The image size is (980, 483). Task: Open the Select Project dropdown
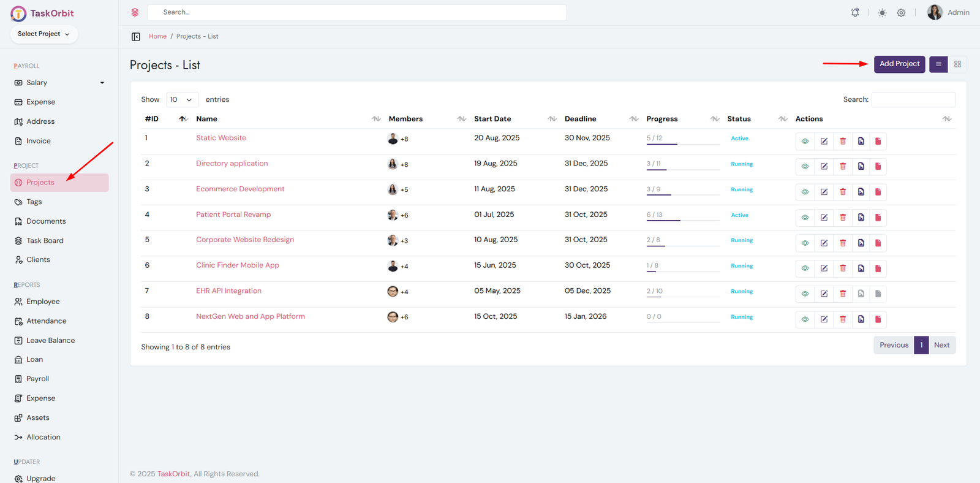tap(43, 34)
